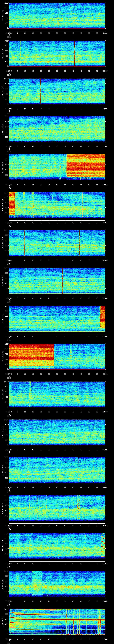Screen dimensions: 114x644
Task: Pick the spectrogram panel starting at 22:25:00
Action: (57, 281)
